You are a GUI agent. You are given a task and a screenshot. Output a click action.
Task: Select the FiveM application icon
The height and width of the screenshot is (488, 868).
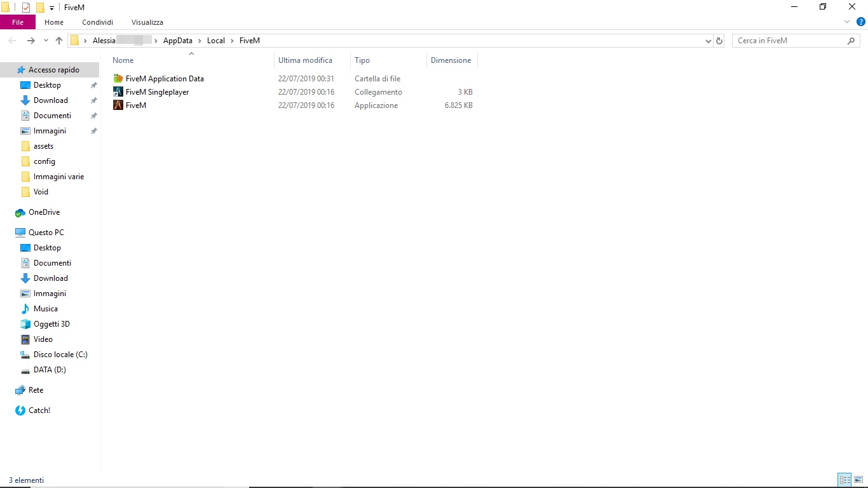[x=118, y=105]
